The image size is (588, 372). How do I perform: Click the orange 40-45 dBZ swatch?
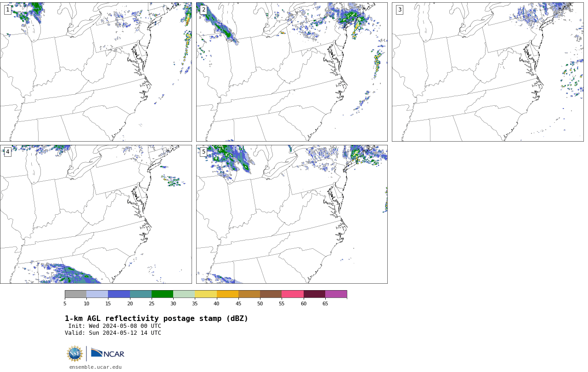pyautogui.click(x=227, y=294)
